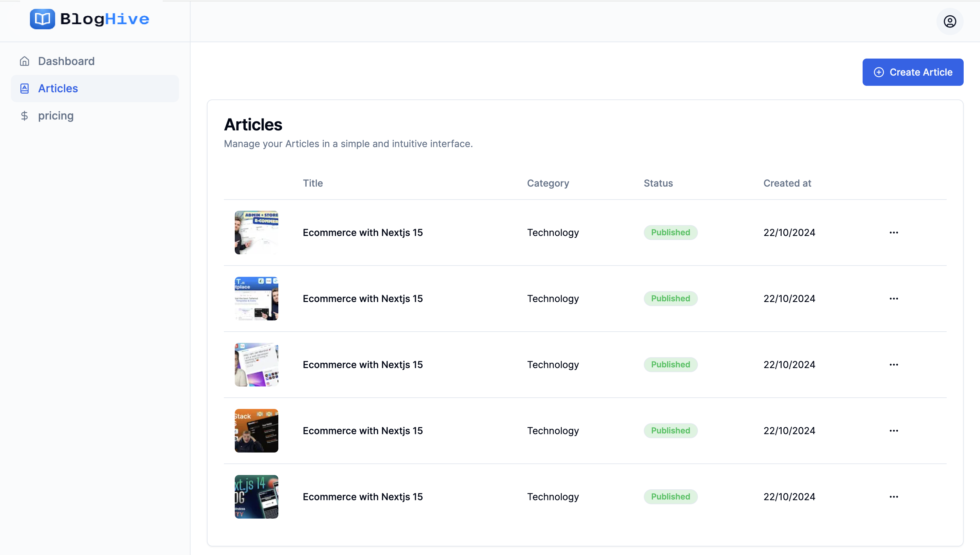Click the Created at column header

(x=787, y=183)
